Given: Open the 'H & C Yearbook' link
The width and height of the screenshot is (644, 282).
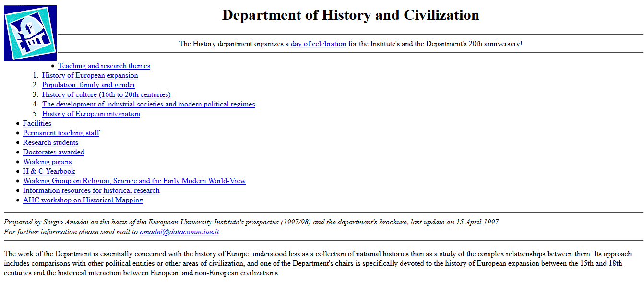Looking at the screenshot, I should click(48, 171).
